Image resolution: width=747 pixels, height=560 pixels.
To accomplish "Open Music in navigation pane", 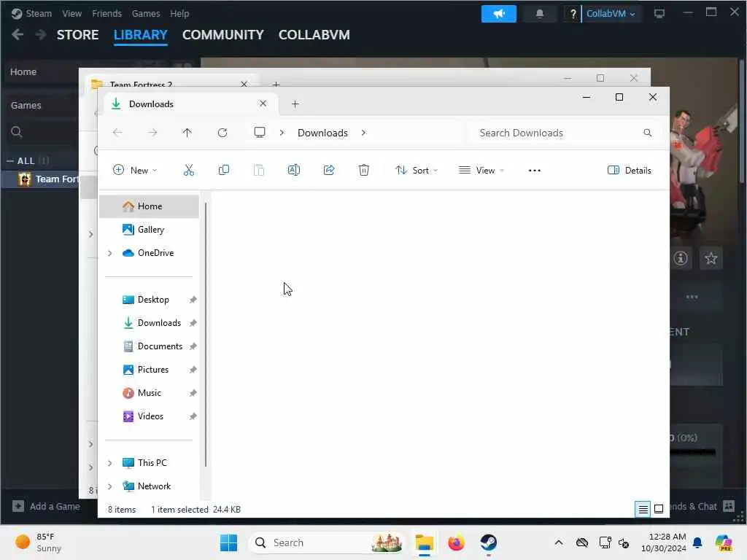I will (149, 393).
